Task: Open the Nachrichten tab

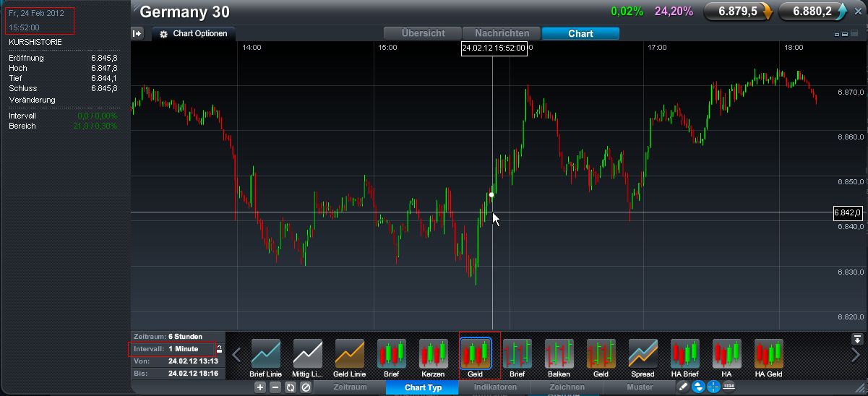Action: coord(502,33)
